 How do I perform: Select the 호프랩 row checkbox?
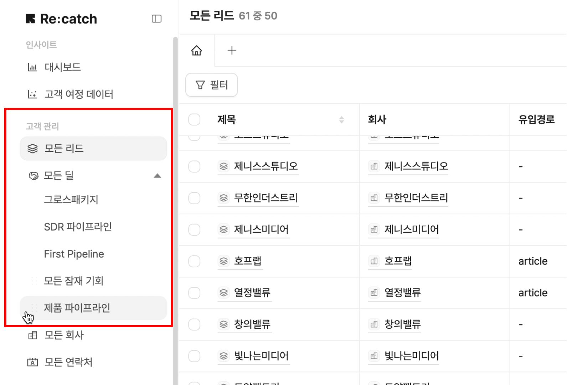tap(194, 261)
